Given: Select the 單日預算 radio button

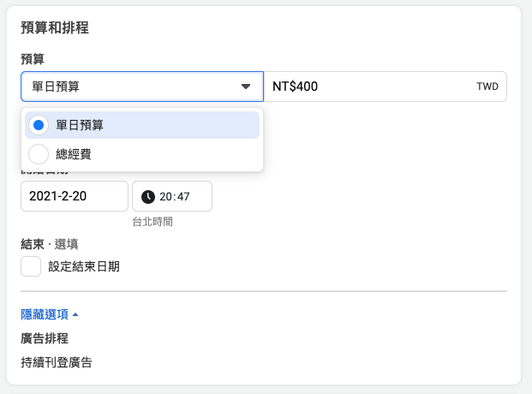Looking at the screenshot, I should tap(39, 125).
